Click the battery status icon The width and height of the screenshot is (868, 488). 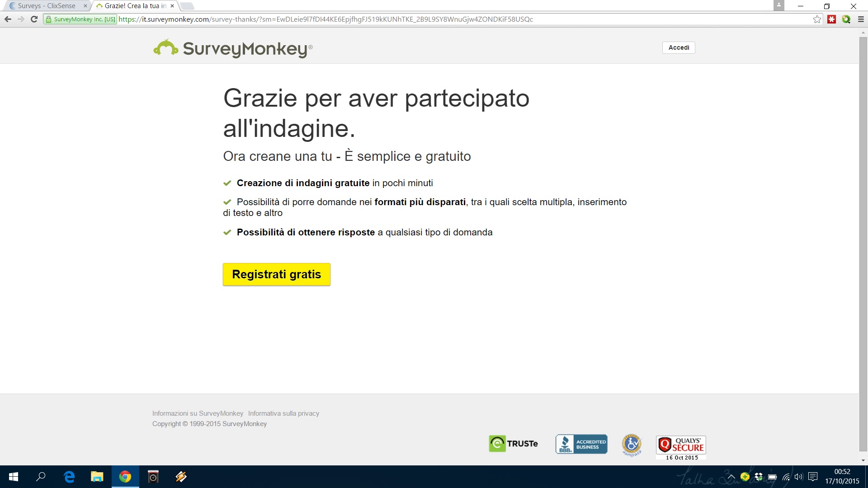(772, 477)
